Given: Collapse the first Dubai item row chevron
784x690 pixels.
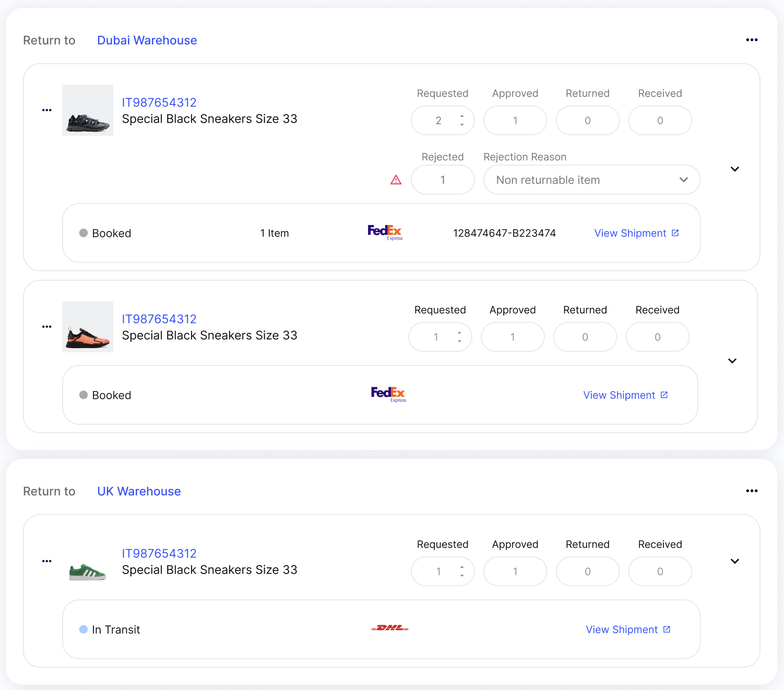Looking at the screenshot, I should click(734, 169).
